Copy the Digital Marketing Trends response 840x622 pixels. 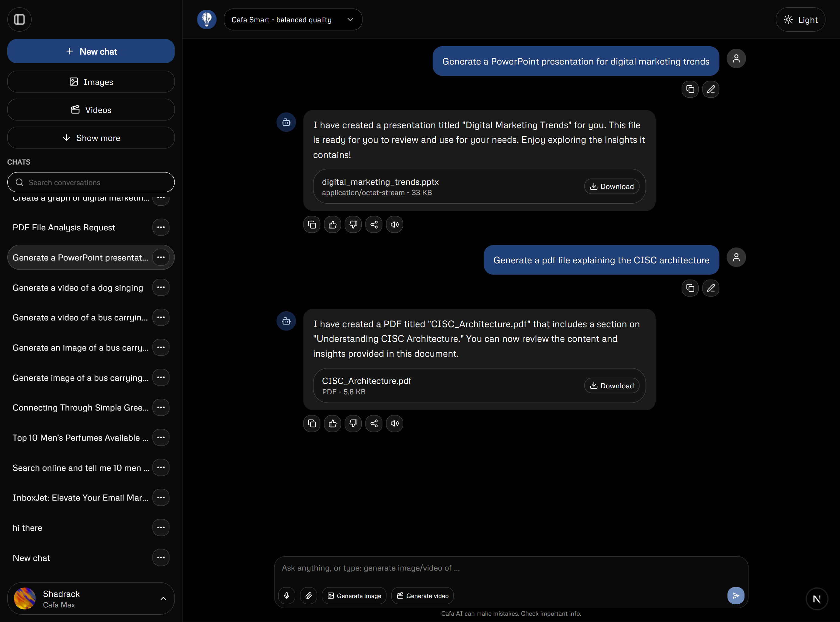pos(312,225)
